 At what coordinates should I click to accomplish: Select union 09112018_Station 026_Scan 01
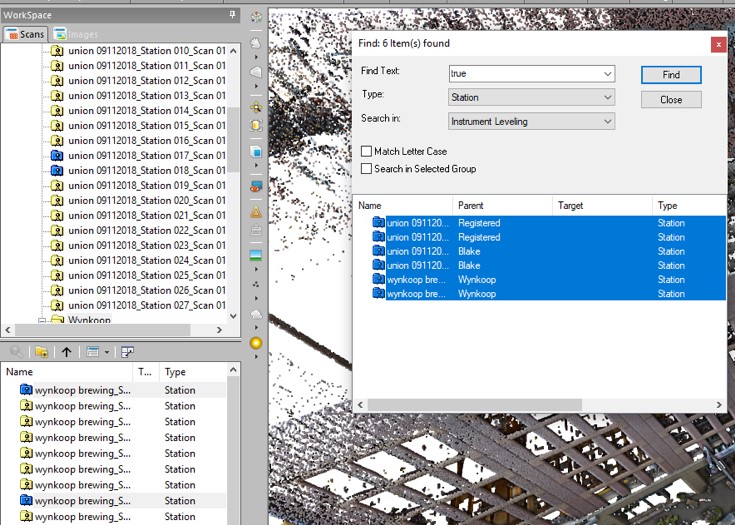[147, 290]
